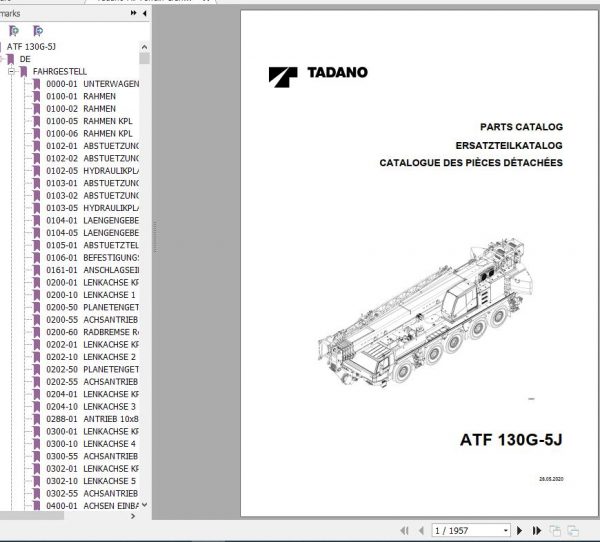Open bookmark 0000-01 UNTERWAGEN

pos(92,84)
